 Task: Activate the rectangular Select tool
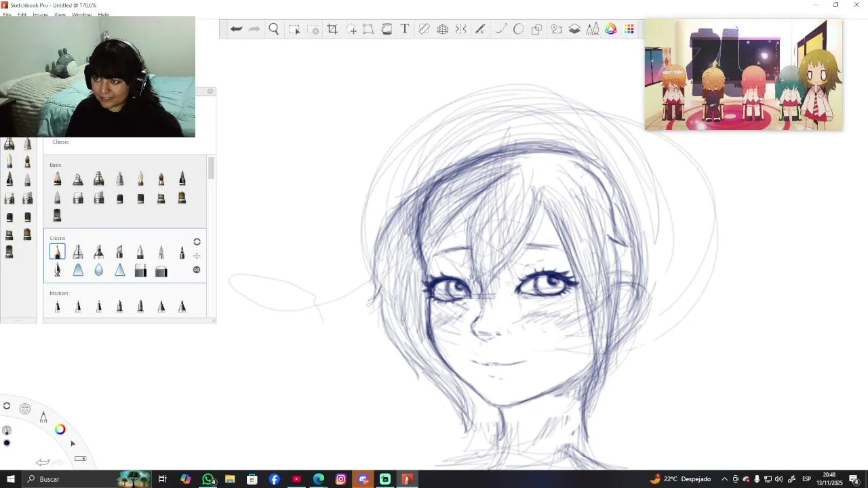(294, 29)
